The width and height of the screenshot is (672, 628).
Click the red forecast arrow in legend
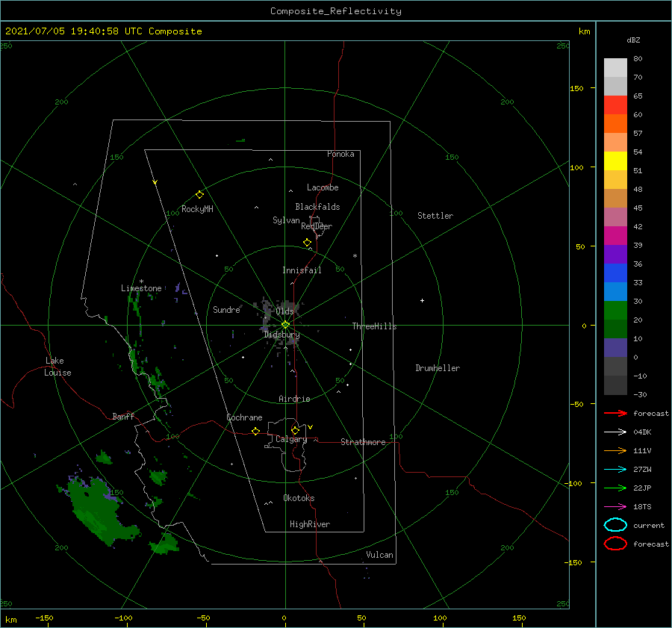point(615,413)
